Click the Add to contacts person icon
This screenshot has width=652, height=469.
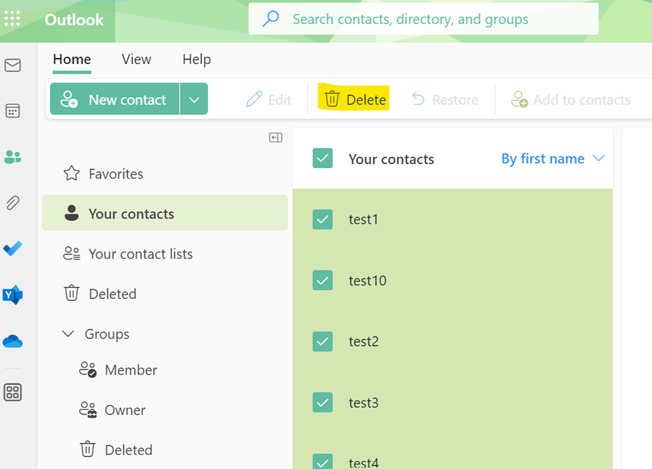tap(519, 99)
